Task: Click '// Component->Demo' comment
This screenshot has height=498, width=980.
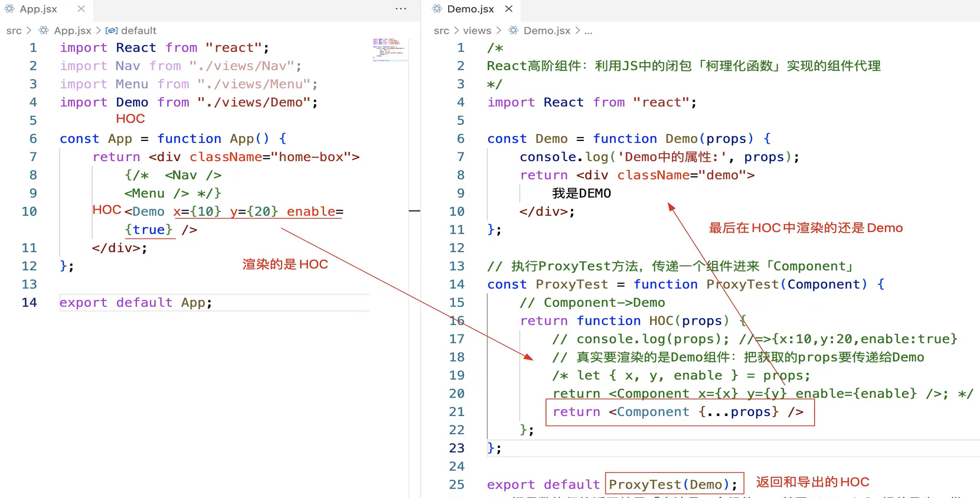Action: point(592,303)
